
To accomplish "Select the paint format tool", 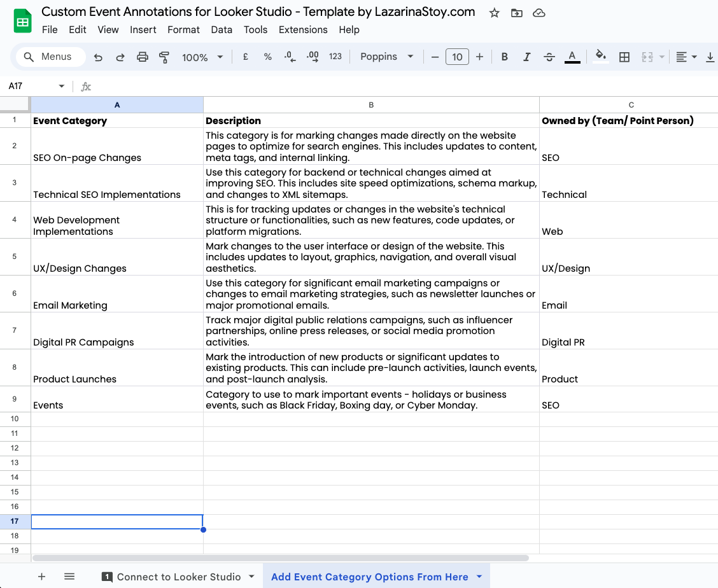I will [x=164, y=57].
